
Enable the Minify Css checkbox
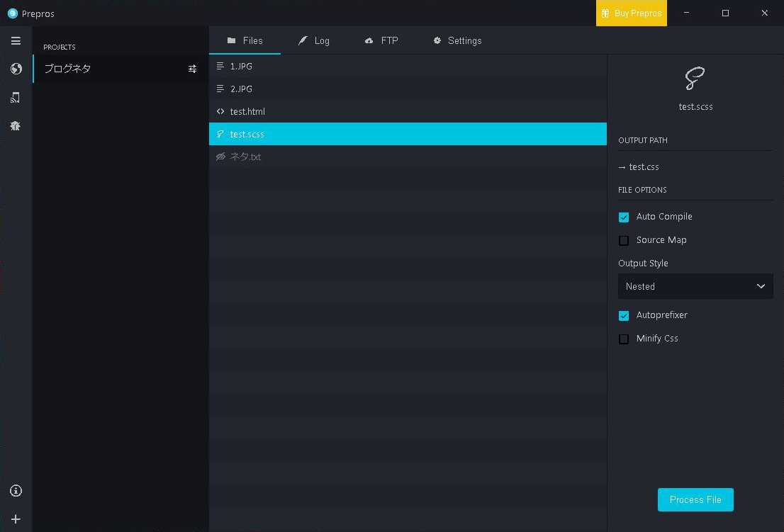point(624,339)
